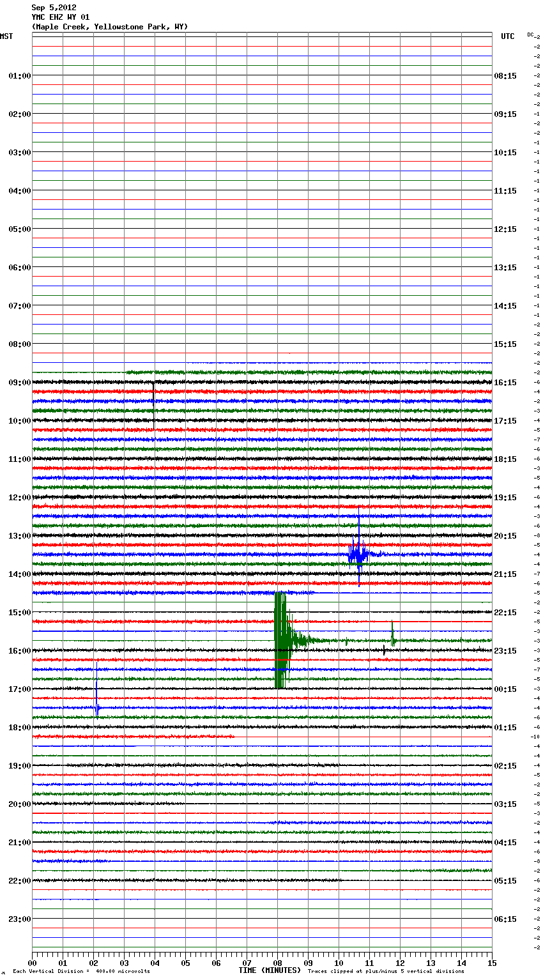Click minute 15 on the bottom time axis
Image resolution: width=543 pixels, height=980 pixels.
(492, 963)
